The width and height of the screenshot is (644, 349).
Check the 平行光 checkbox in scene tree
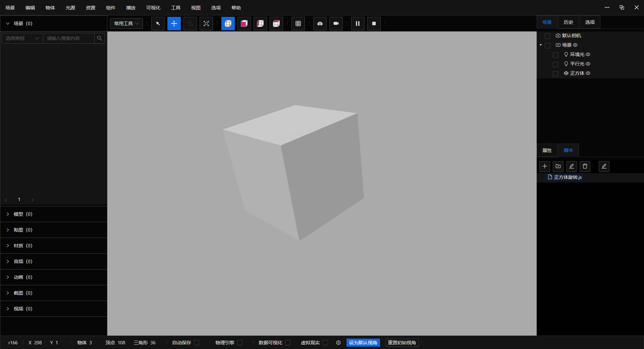point(555,64)
